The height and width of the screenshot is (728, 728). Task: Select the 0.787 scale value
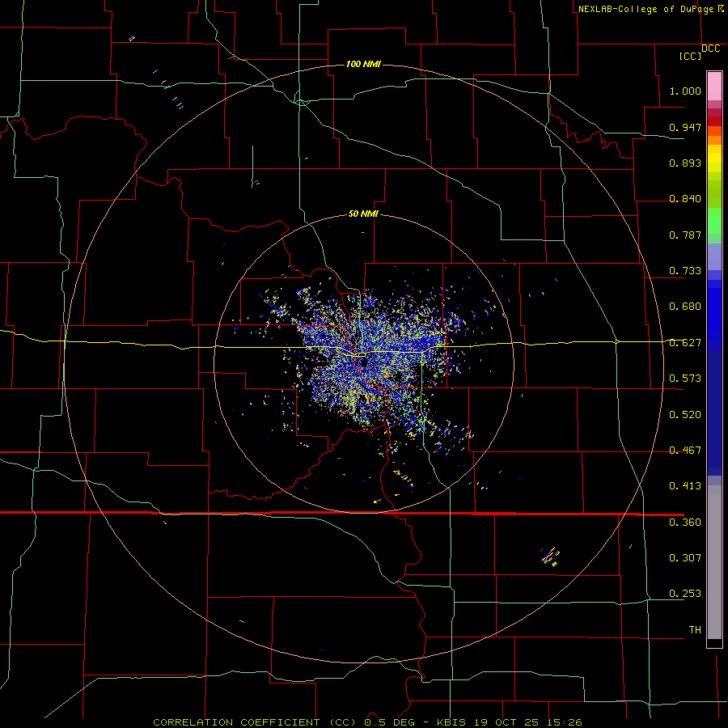point(685,235)
